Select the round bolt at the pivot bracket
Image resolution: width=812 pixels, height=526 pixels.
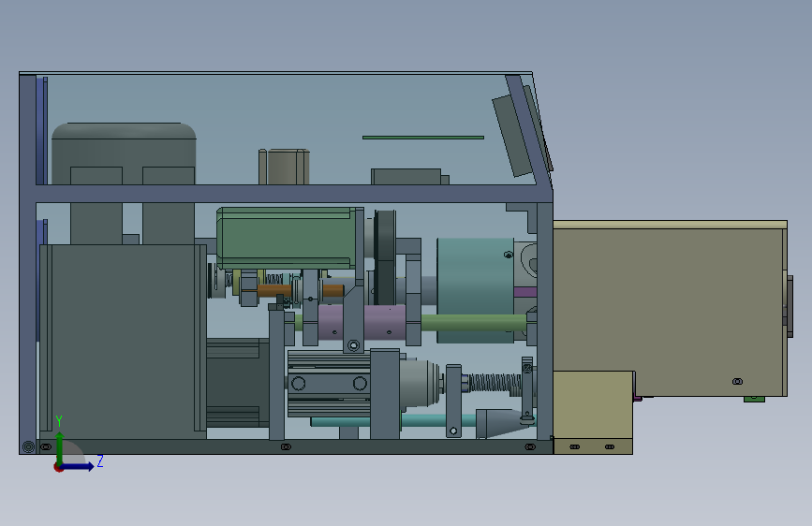click(x=354, y=345)
